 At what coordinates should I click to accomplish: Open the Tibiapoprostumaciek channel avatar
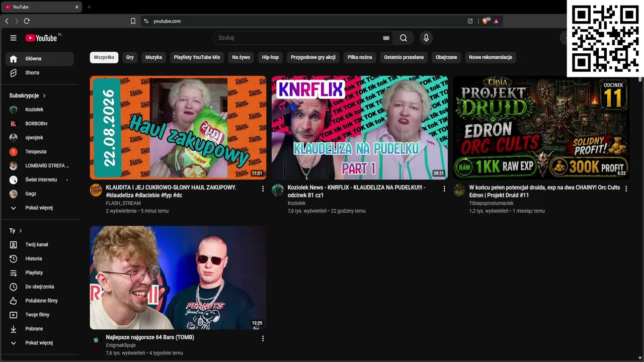point(459,190)
